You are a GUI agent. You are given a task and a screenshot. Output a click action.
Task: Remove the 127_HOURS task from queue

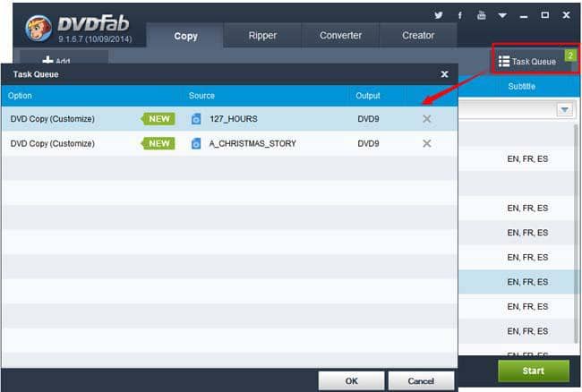427,119
